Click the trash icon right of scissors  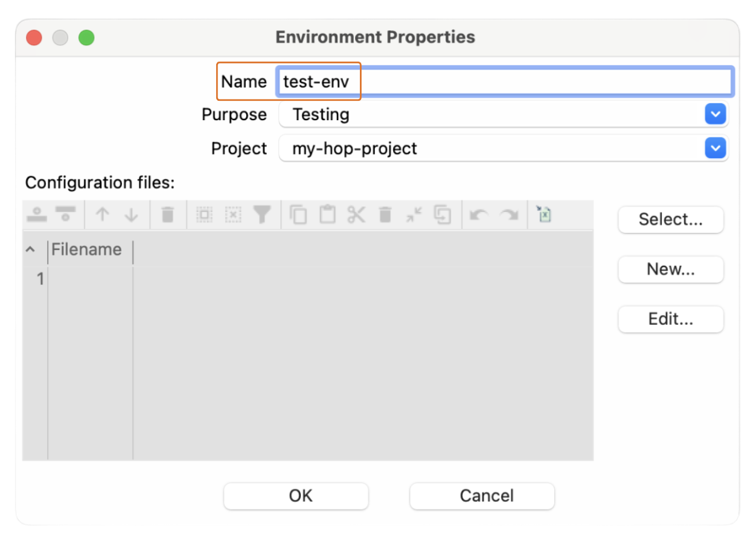[x=385, y=214]
